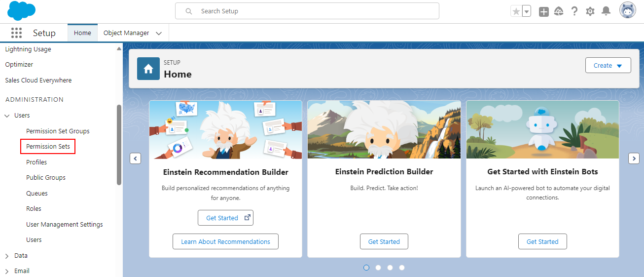The width and height of the screenshot is (644, 277).
Task: Click the Favorites star icon
Action: click(x=516, y=11)
